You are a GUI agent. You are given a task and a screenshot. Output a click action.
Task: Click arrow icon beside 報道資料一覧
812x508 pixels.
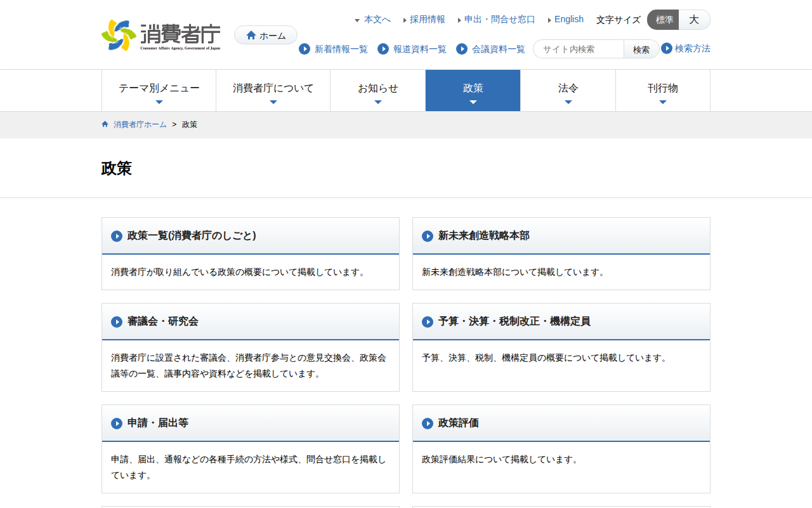click(x=383, y=49)
